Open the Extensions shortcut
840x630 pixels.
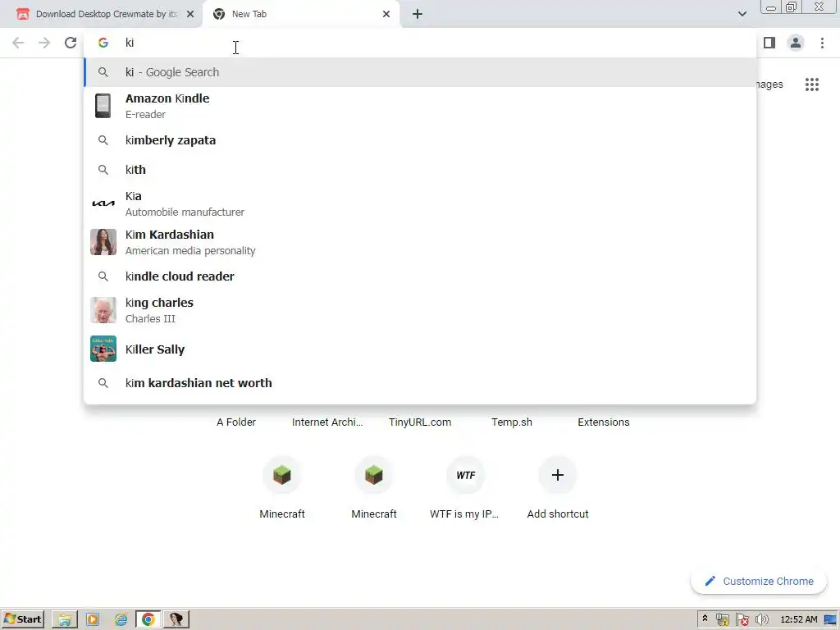coord(603,422)
